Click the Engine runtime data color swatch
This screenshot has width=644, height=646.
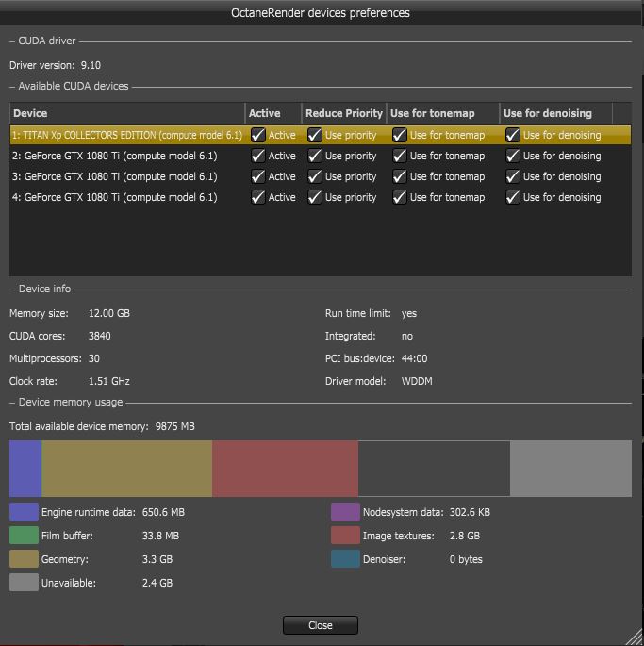(24, 512)
